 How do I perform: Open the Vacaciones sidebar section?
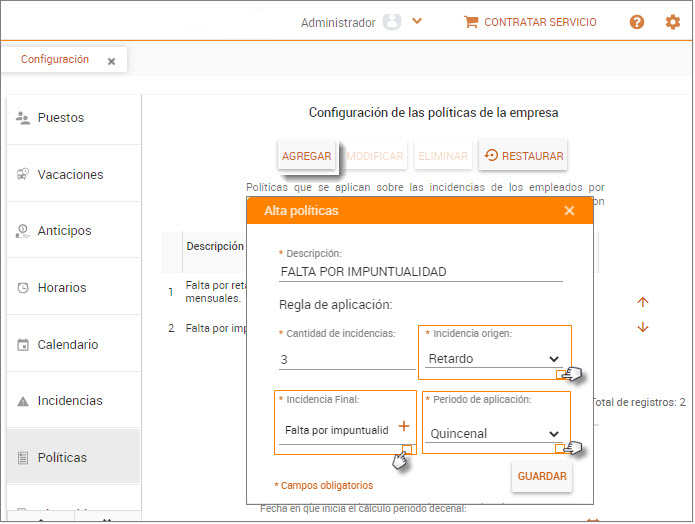pyautogui.click(x=70, y=175)
